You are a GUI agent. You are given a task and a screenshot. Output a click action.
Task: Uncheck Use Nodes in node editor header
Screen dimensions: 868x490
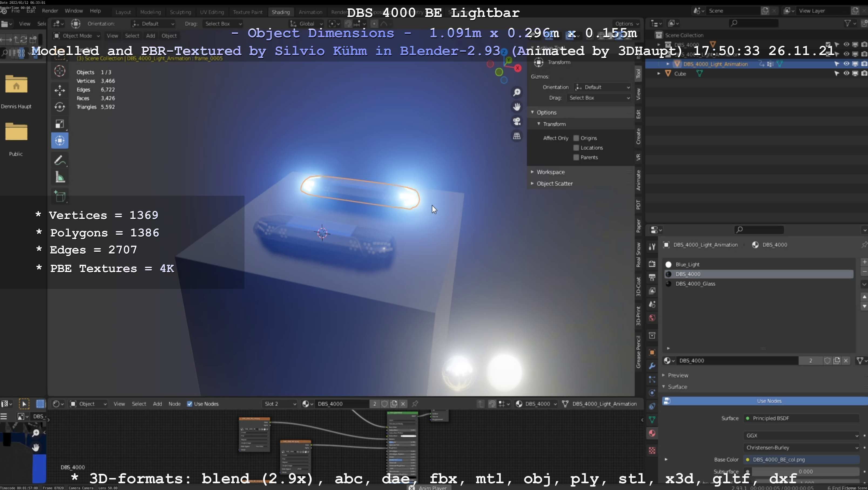pyautogui.click(x=190, y=404)
